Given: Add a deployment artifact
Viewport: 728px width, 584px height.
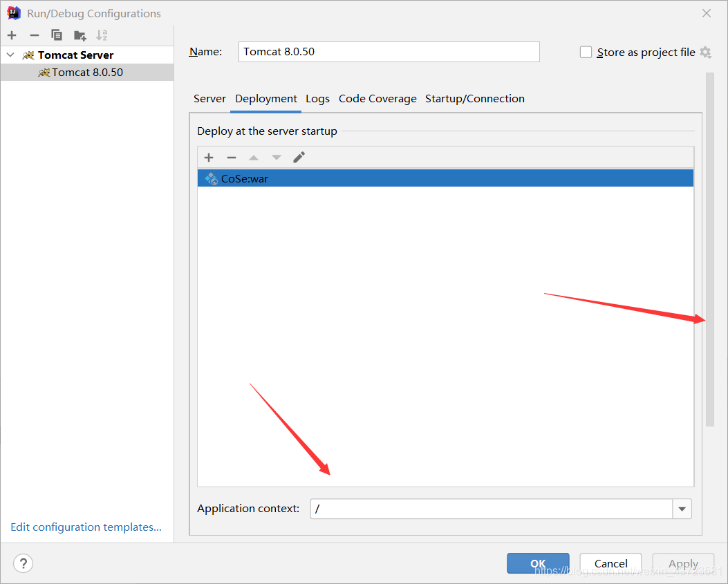Looking at the screenshot, I should click(209, 158).
